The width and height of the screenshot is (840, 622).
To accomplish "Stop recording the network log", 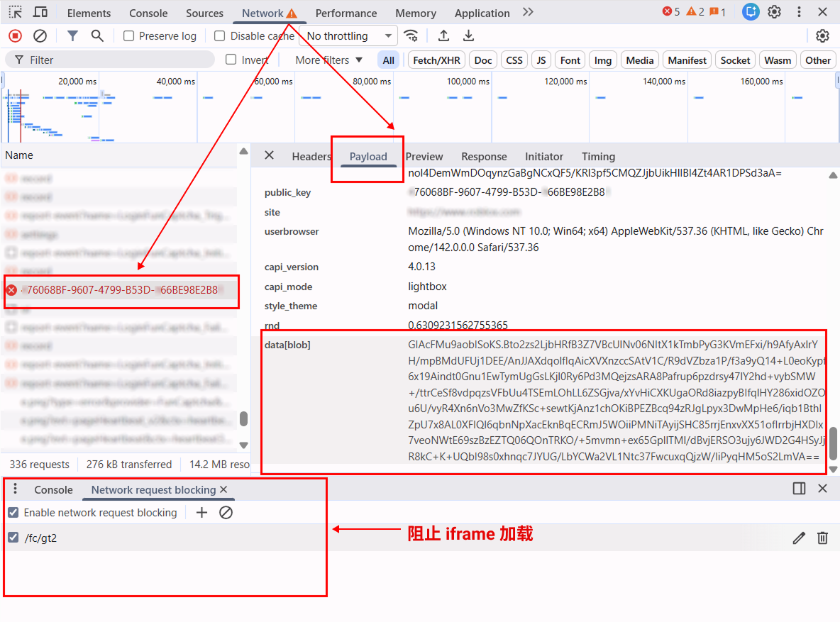I will coord(14,35).
